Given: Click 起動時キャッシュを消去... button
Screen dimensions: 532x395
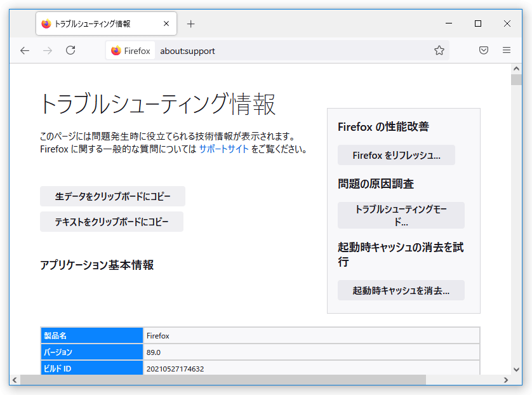Looking at the screenshot, I should (401, 290).
